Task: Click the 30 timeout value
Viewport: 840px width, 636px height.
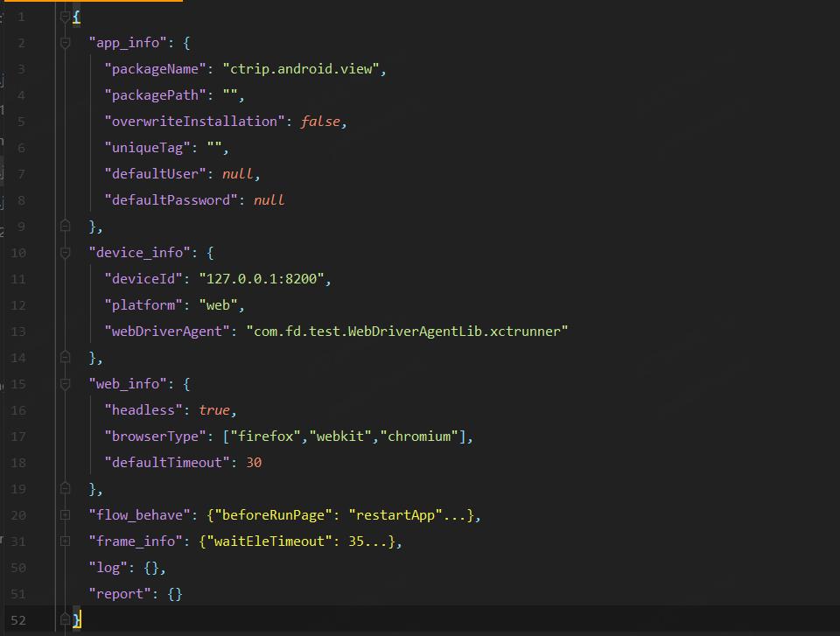Action: [x=254, y=463]
